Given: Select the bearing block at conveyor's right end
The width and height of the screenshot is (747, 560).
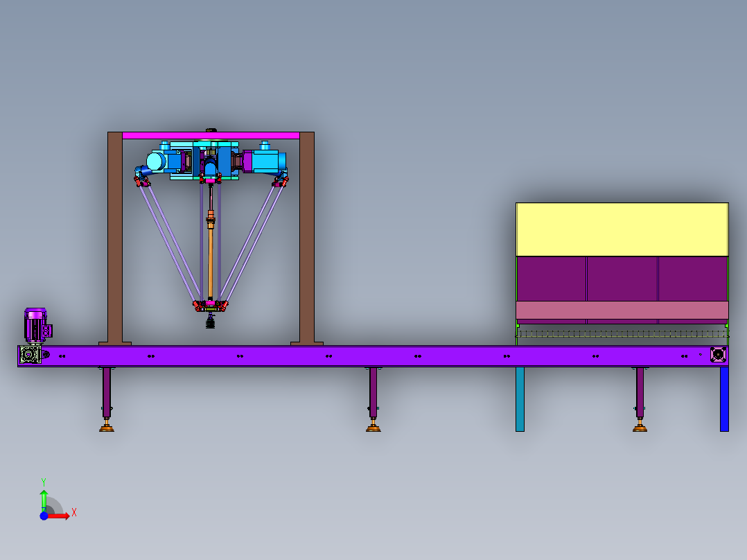Looking at the screenshot, I should click(717, 355).
